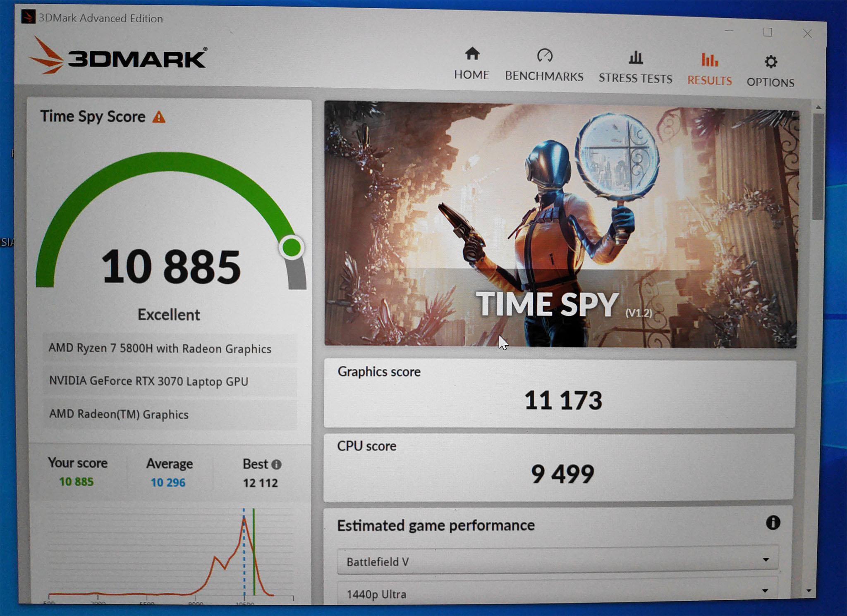Open the HOME tab
The width and height of the screenshot is (847, 616).
pyautogui.click(x=471, y=75)
